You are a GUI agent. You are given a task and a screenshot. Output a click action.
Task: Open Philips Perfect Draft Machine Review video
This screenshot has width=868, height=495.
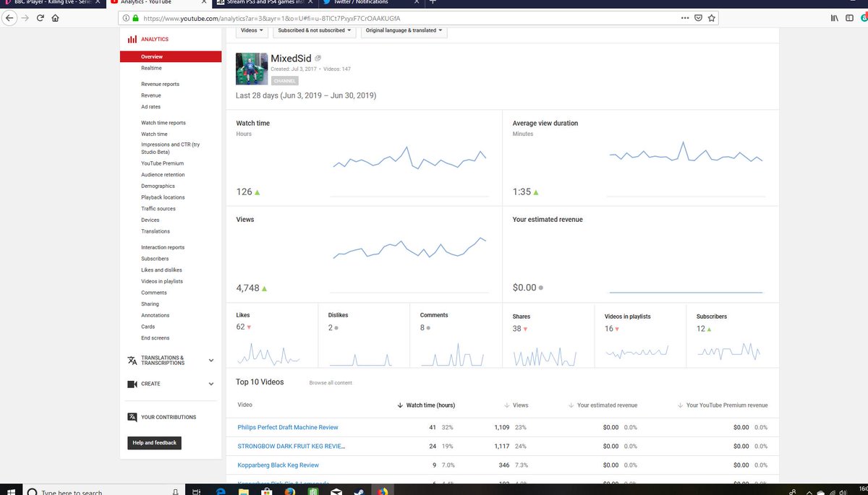(288, 427)
